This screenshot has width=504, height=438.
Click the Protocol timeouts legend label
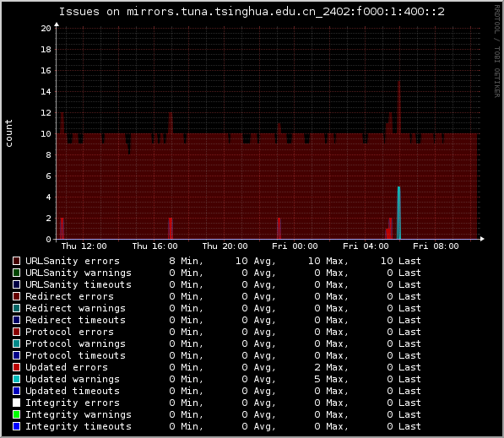coord(75,355)
